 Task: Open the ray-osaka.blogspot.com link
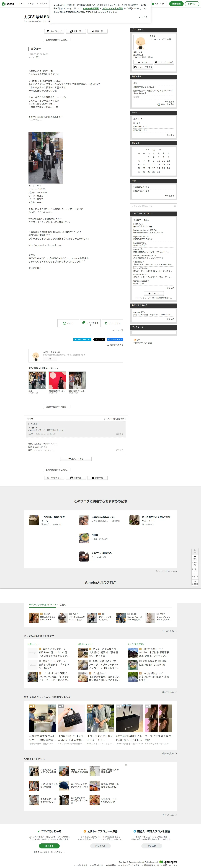(x=45, y=245)
